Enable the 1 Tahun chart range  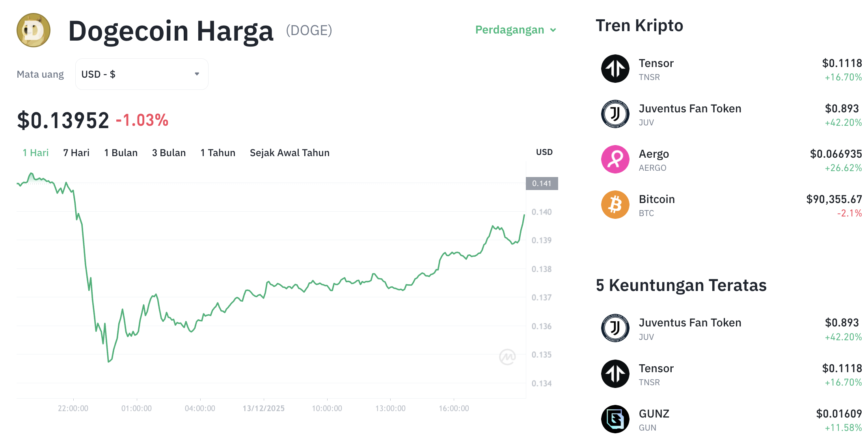pos(218,153)
